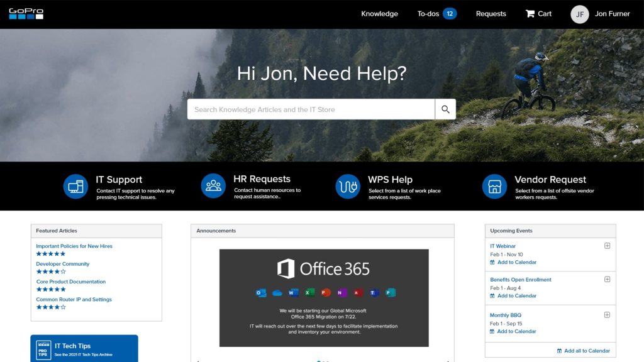The image size is (644, 362).
Task: Click the HR Requests people icon
Action: coord(213,186)
